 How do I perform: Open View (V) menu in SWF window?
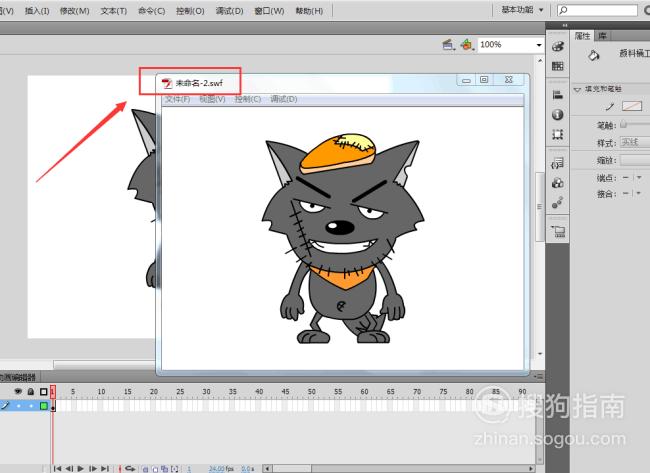click(212, 99)
